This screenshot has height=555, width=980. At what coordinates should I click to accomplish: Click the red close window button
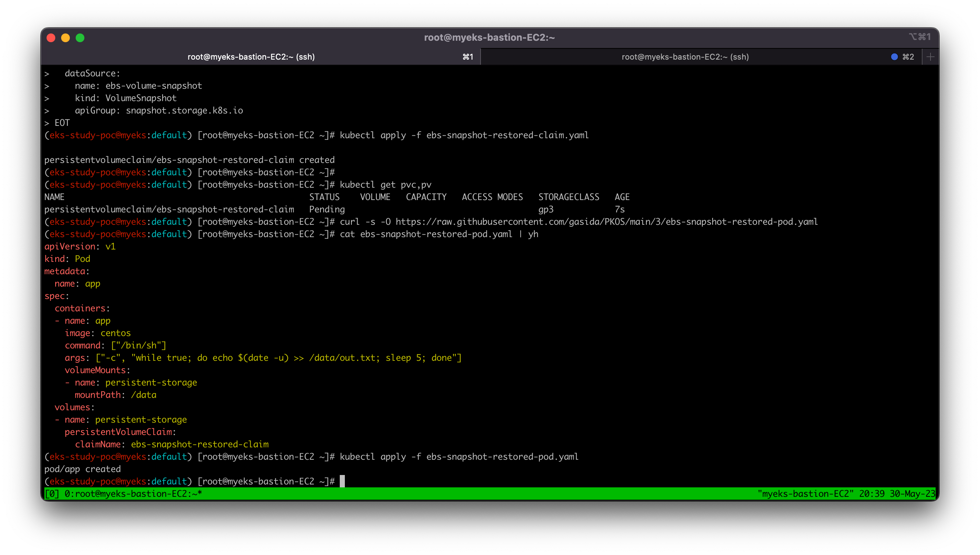pyautogui.click(x=51, y=38)
